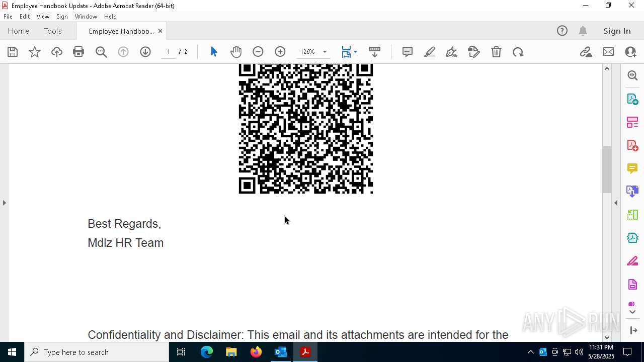The width and height of the screenshot is (644, 362).
Task: Collapse the right tools pane arrow
Action: pos(616,203)
